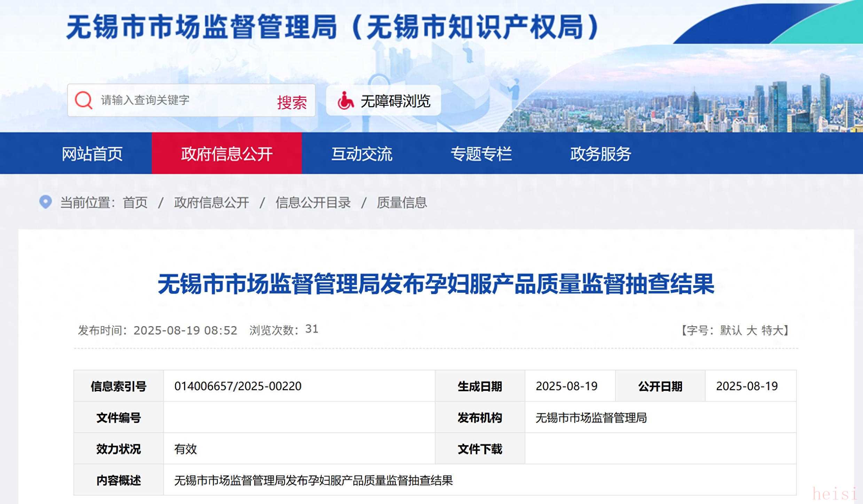863x504 pixels.
Task: Click the wheelchair accessibility icon
Action: coord(345,101)
